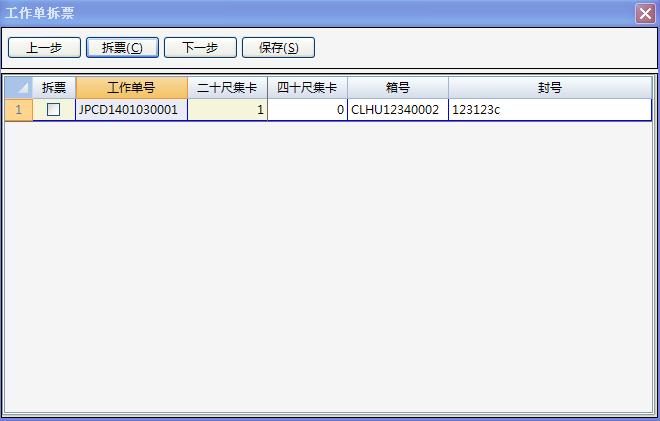Screen dimensions: 660x421
Task: Click the 二十尺集卡 column header
Action: pyautogui.click(x=227, y=88)
